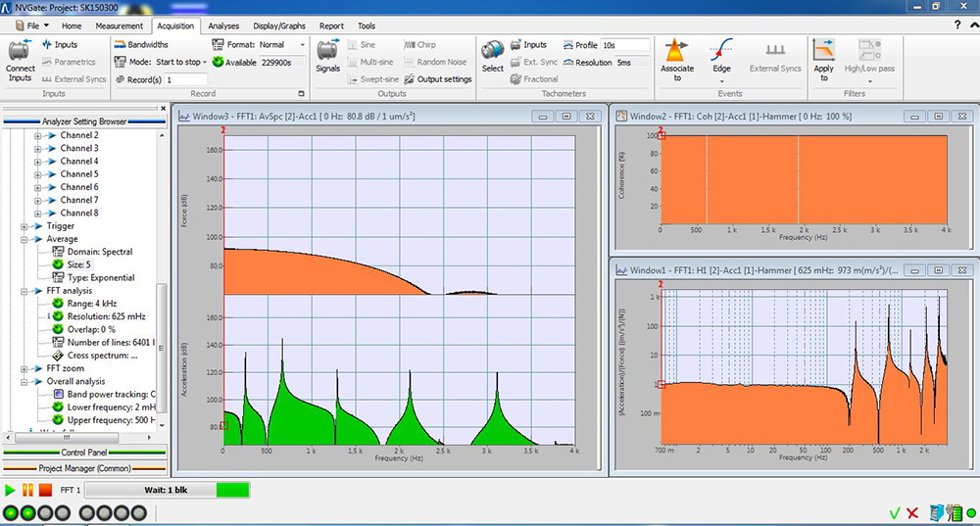The width and height of the screenshot is (980, 526).
Task: Switch to the Measurement tab
Action: coord(119,25)
